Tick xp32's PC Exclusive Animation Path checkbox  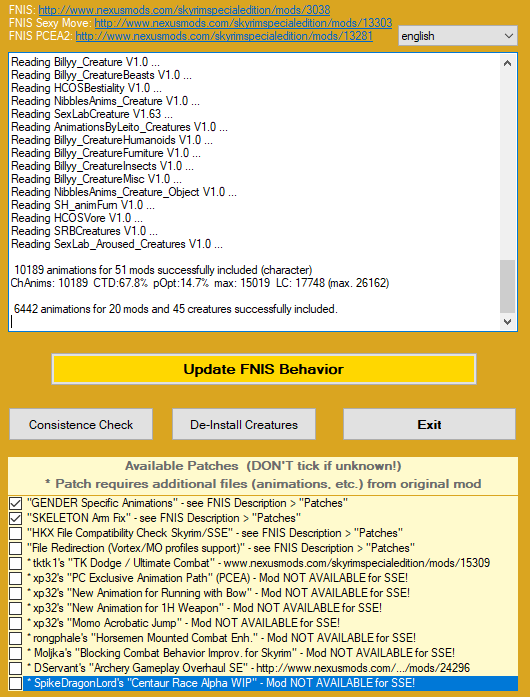tap(16, 578)
